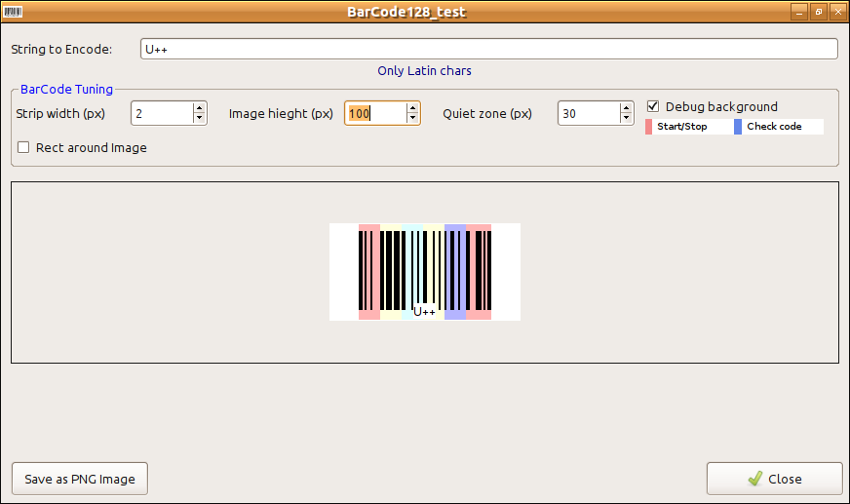Click the green checkmark on Close button

pyautogui.click(x=754, y=479)
